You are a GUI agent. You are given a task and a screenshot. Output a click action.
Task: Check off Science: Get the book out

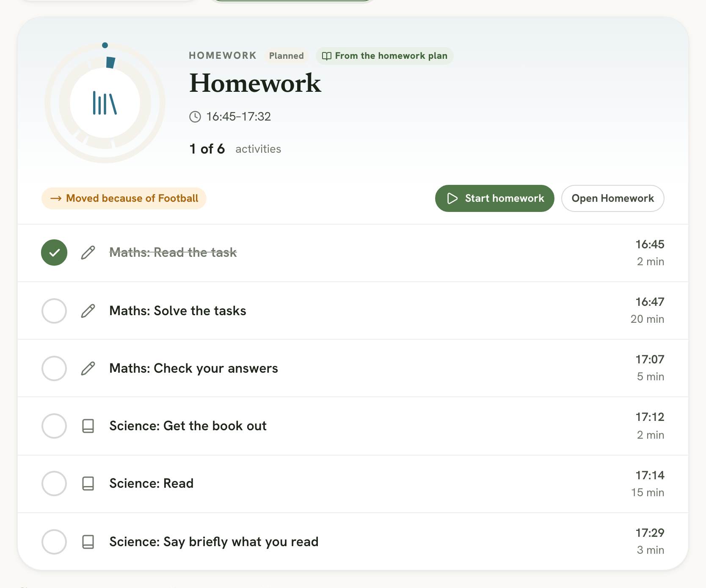click(x=54, y=426)
